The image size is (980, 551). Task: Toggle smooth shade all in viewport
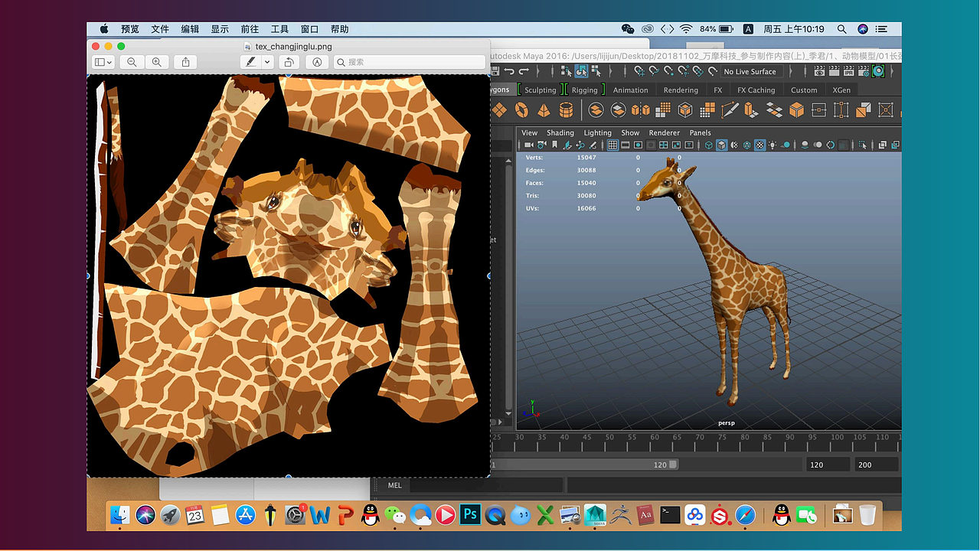point(721,145)
